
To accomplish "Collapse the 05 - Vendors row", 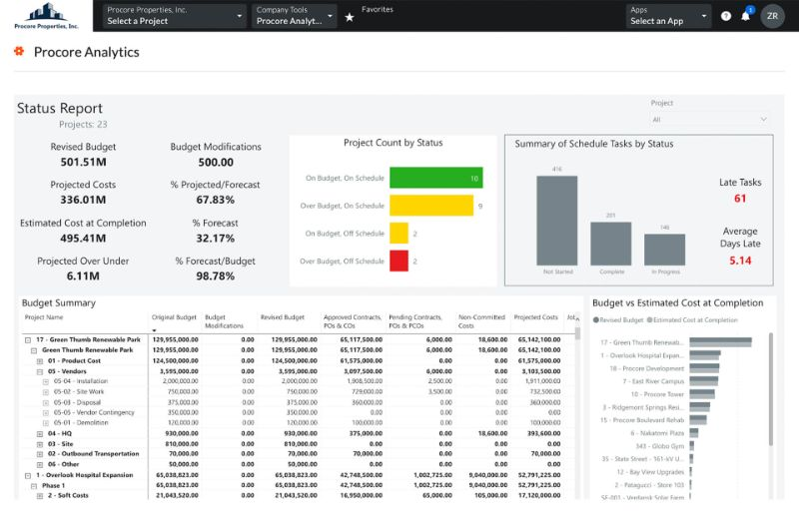I will coord(40,371).
